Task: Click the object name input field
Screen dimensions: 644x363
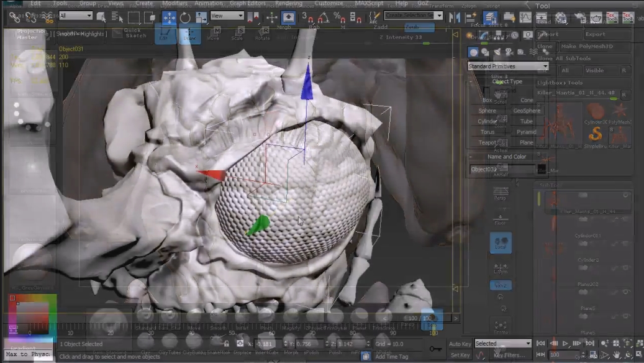Action: point(502,169)
